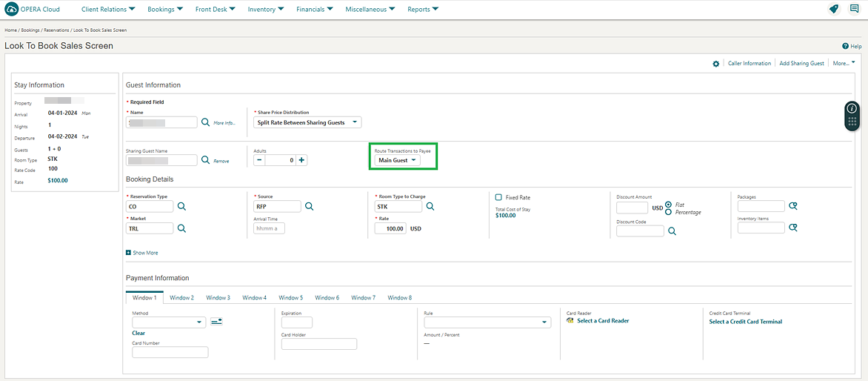Click Select a Credit Card Terminal link

coord(746,321)
